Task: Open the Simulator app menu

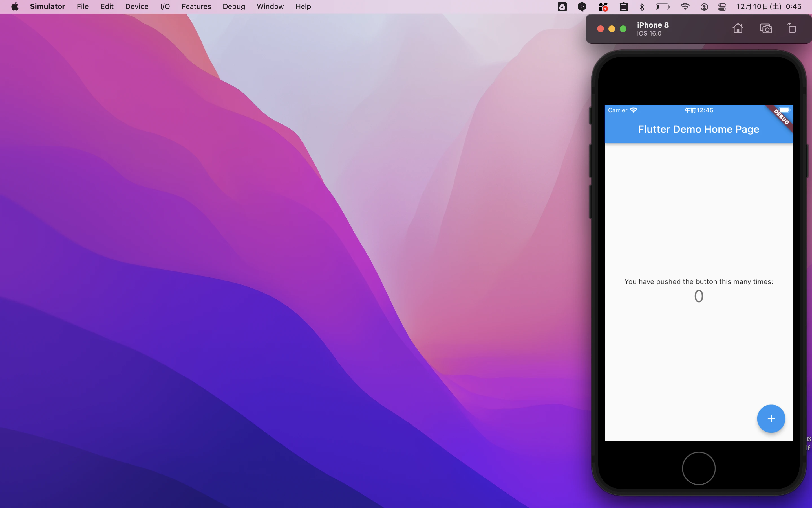Action: 47,6
